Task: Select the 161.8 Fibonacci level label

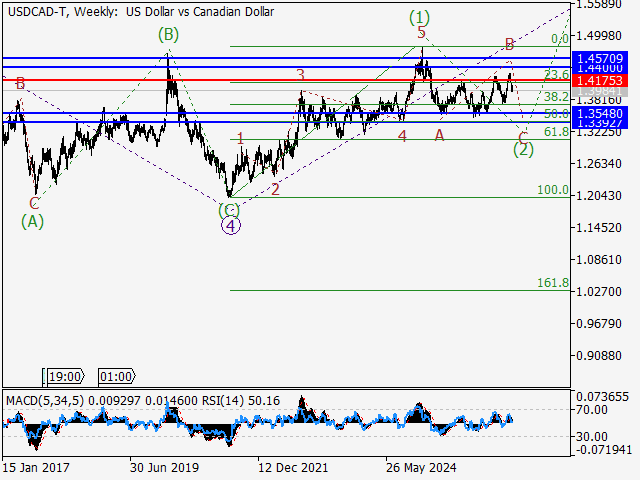Action: [x=553, y=282]
